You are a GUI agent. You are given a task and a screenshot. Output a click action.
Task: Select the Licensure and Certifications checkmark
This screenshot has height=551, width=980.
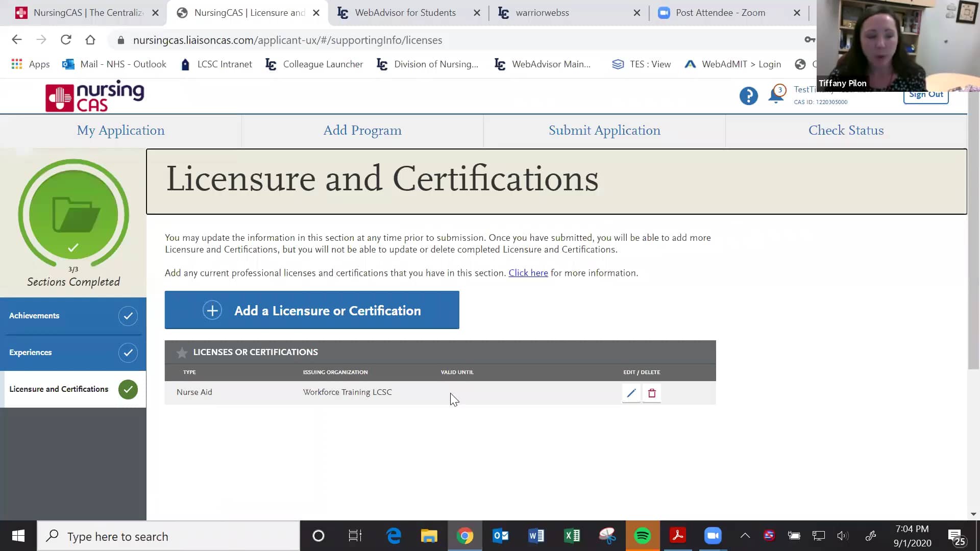pos(128,389)
